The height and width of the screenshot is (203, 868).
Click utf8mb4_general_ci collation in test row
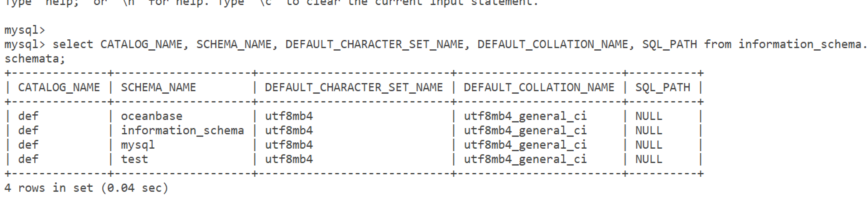(525, 159)
